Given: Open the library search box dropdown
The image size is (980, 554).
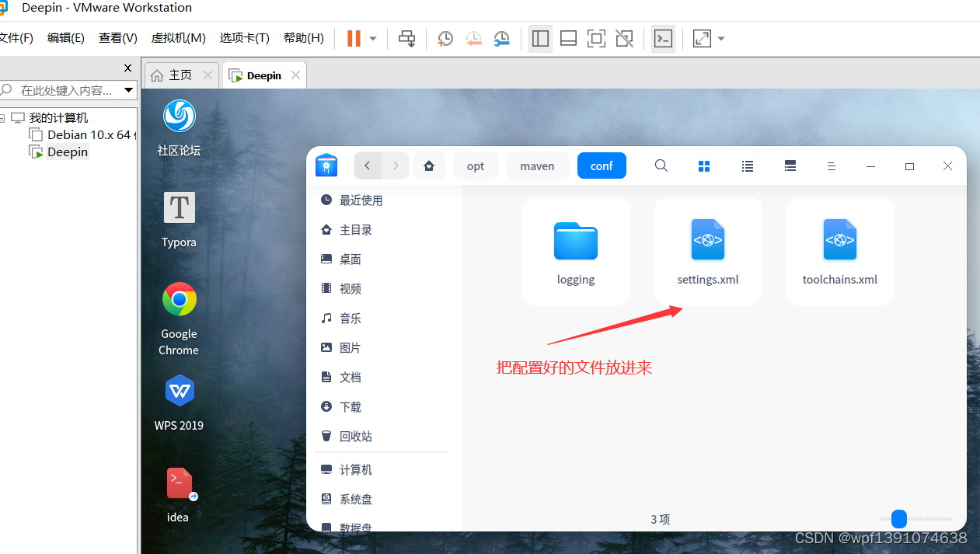Looking at the screenshot, I should coord(128,89).
